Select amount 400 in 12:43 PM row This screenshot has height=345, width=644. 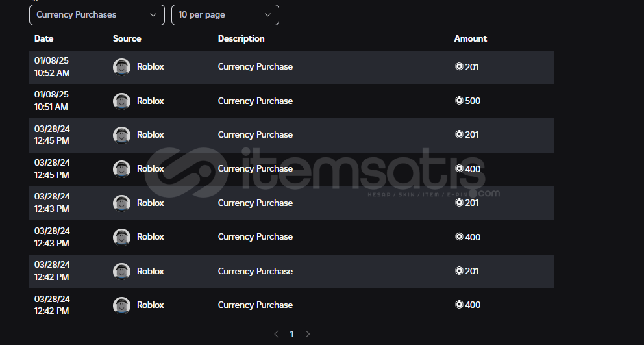click(473, 237)
